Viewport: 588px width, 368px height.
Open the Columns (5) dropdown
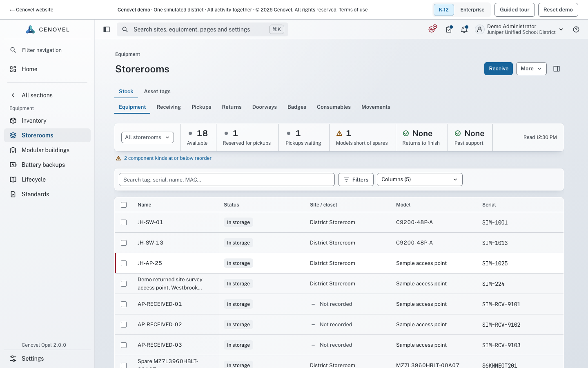[419, 180]
